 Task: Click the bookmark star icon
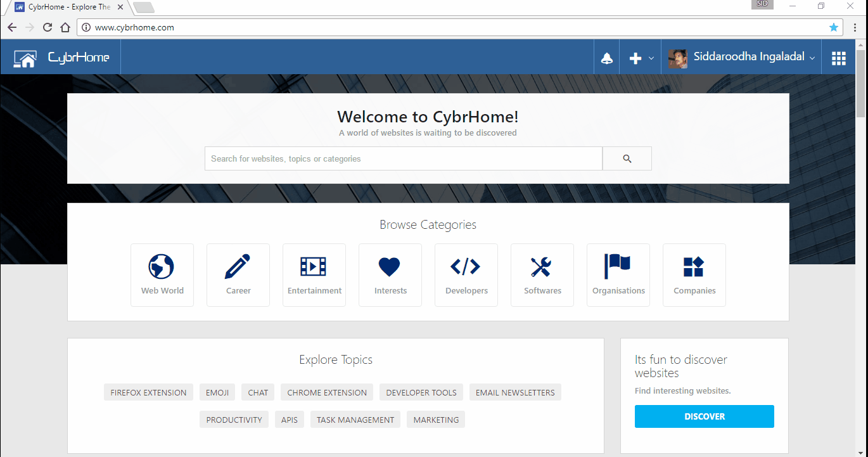pyautogui.click(x=834, y=27)
